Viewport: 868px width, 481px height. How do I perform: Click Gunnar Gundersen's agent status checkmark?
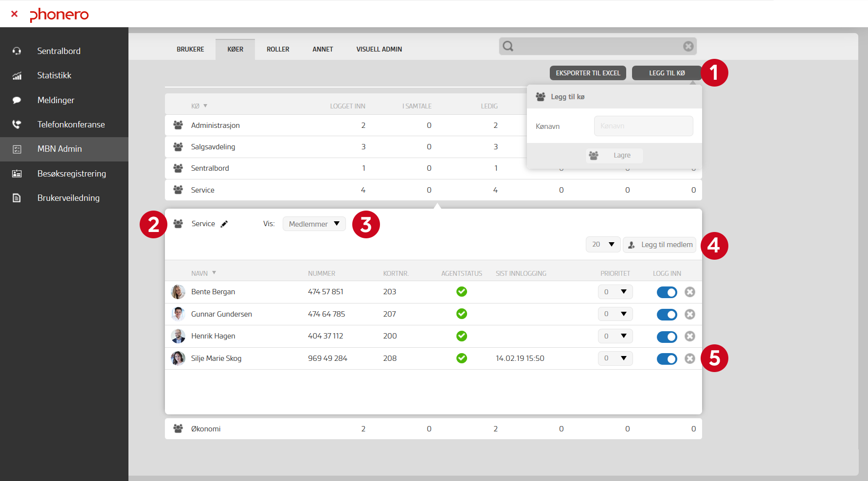point(462,314)
